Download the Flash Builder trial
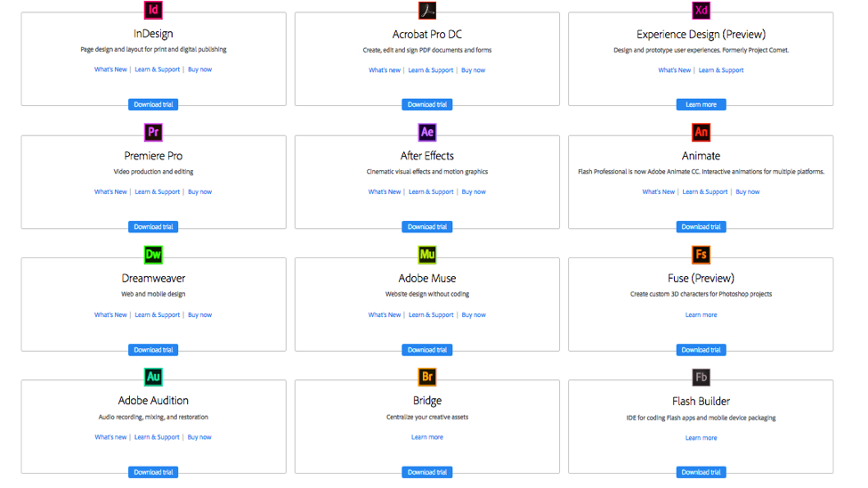 pos(701,473)
